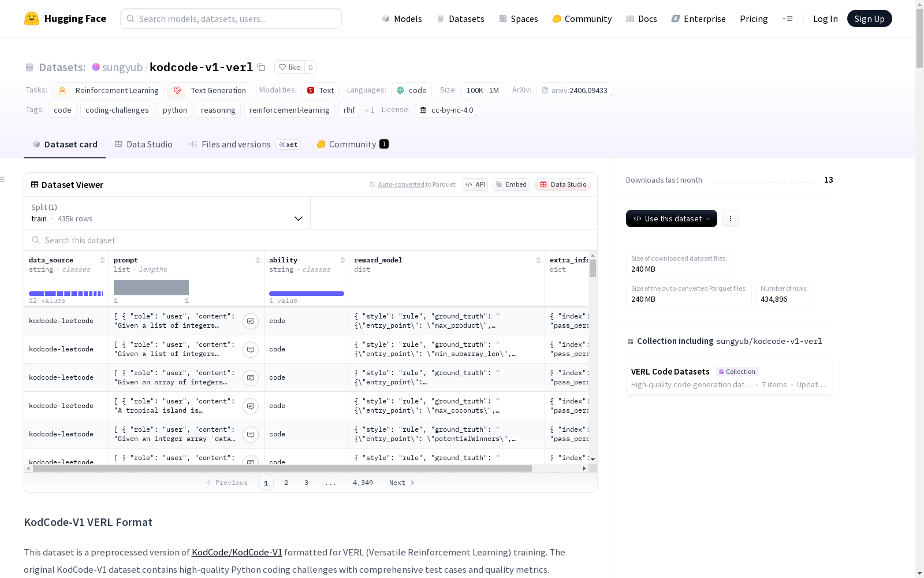Open the dataset Community tab

[352, 144]
